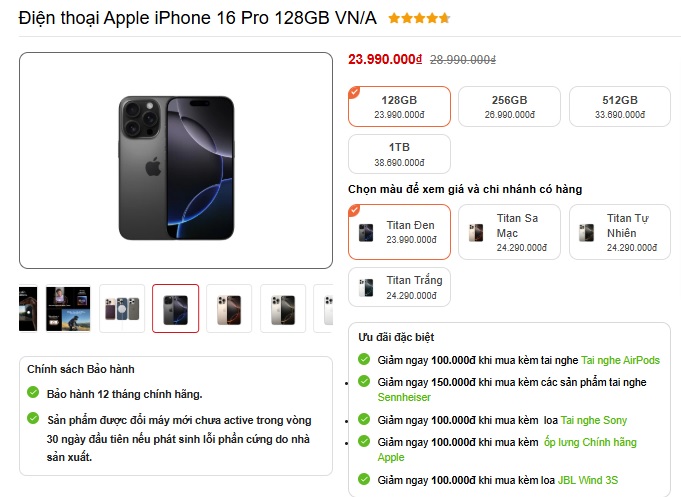Select the 1TB storage option
Image resolution: width=681 pixels, height=497 pixels.
point(399,154)
